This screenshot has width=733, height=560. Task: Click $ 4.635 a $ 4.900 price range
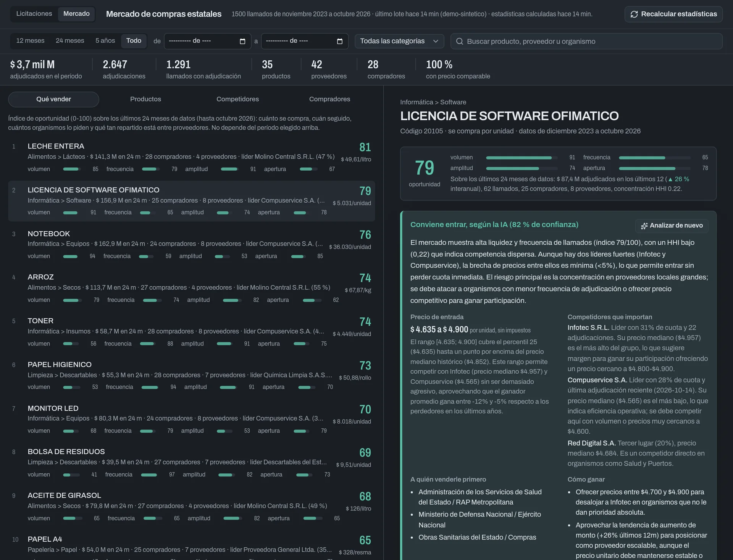[x=439, y=329]
